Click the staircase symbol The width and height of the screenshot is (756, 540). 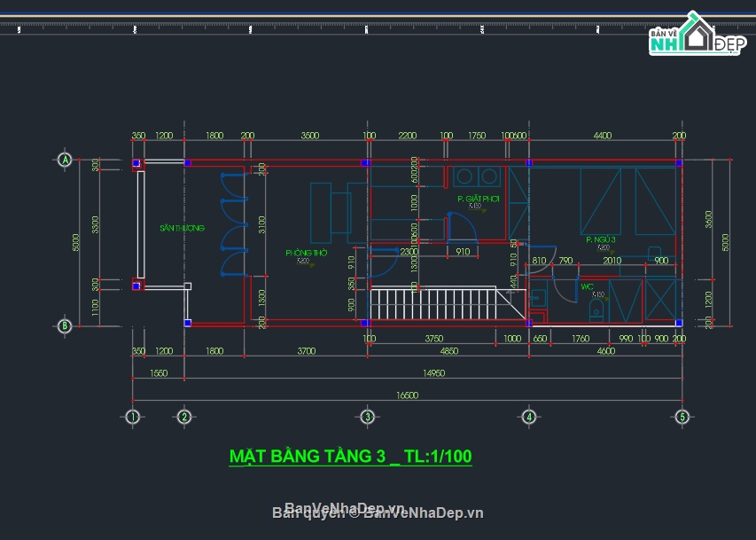point(436,304)
